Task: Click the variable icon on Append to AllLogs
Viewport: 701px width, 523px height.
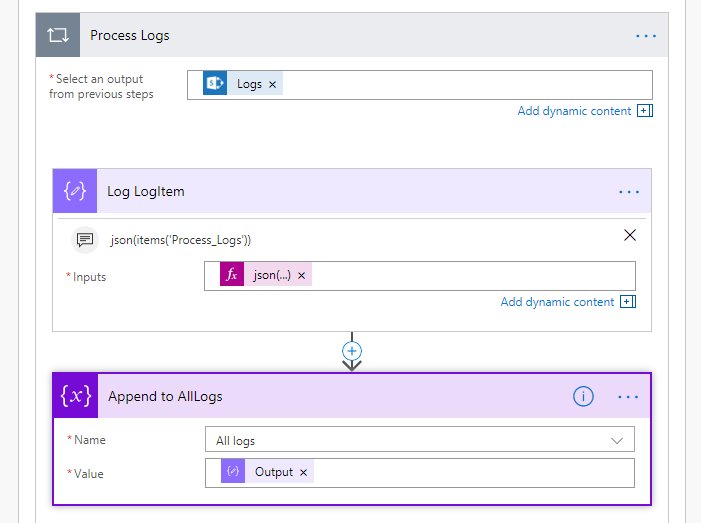Action: [x=75, y=397]
